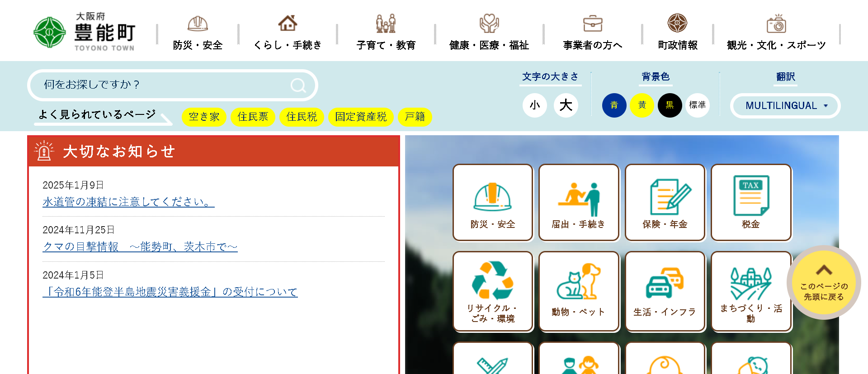Image resolution: width=868 pixels, height=374 pixels.
Task: Click the briefcase icon for 事業者の方へ
Action: 593,23
